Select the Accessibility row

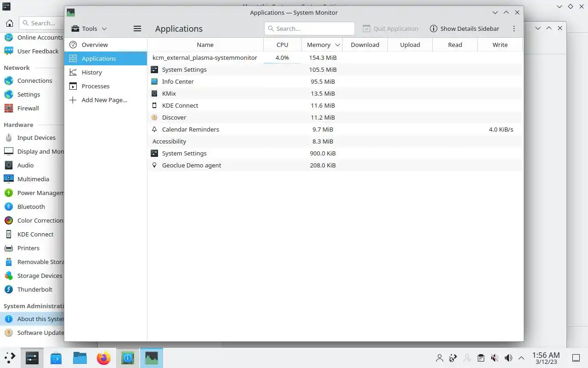click(x=335, y=141)
